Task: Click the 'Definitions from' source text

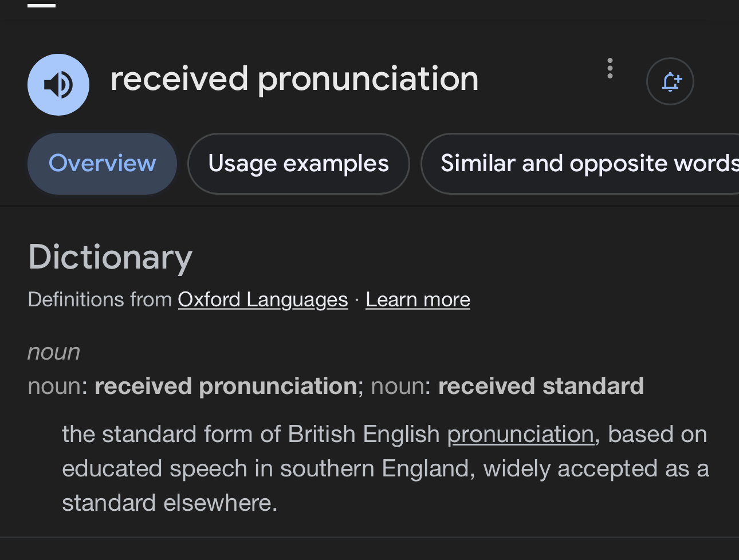Action: coord(100,299)
